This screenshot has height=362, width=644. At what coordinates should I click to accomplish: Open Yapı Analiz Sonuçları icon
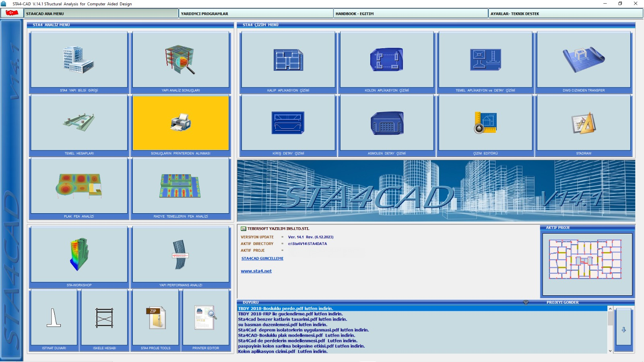[181, 60]
